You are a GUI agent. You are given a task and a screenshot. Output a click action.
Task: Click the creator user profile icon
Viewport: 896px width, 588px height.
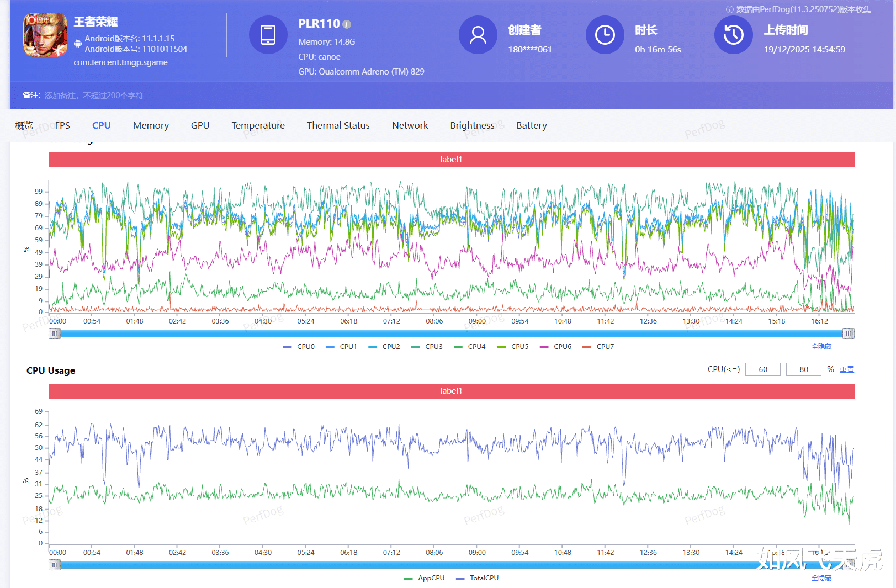click(478, 35)
